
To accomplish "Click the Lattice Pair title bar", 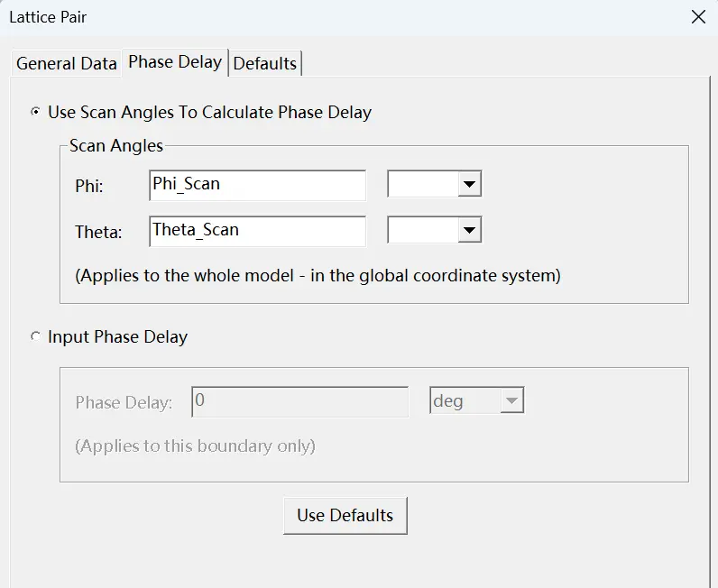I will coord(344,17).
